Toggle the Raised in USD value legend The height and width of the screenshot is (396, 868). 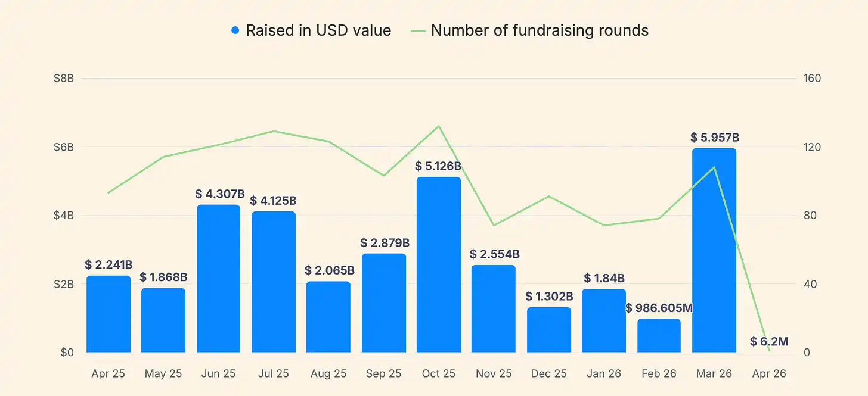point(318,30)
